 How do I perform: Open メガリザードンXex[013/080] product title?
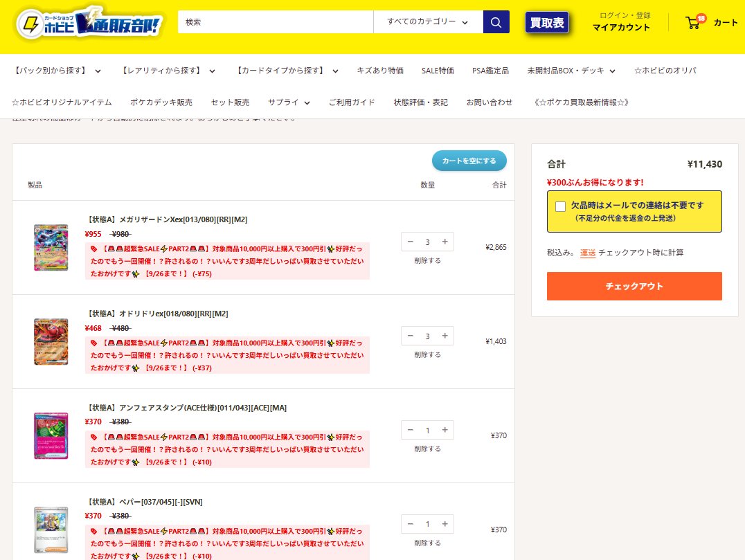coord(166,219)
